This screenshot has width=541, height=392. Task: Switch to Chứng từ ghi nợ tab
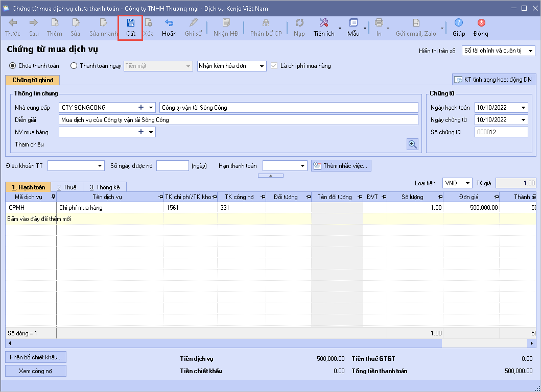point(33,80)
